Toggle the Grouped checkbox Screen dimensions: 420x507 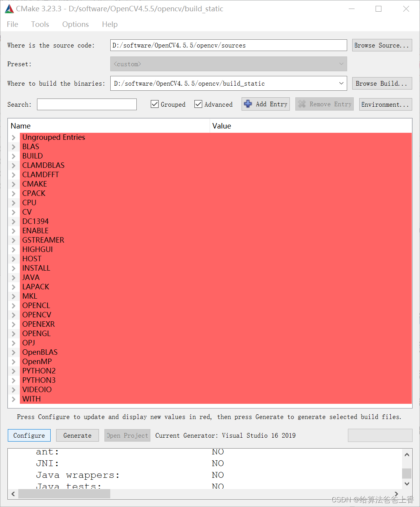pos(155,104)
